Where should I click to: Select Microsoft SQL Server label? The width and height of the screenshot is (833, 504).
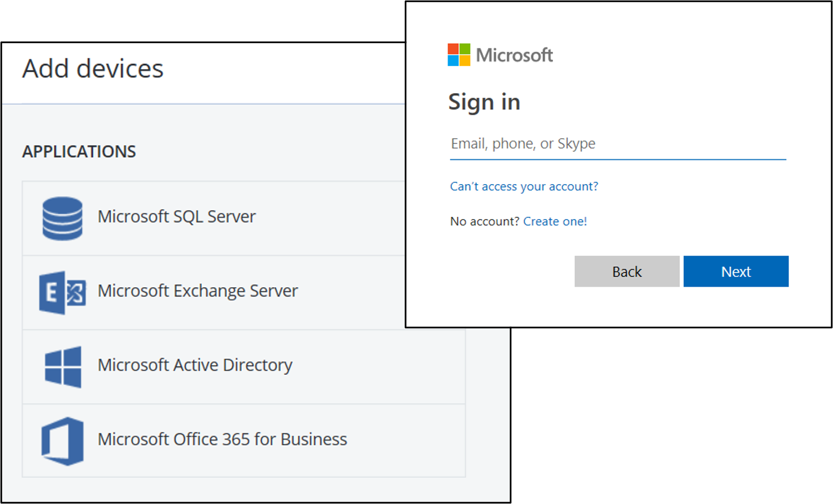[x=176, y=216]
